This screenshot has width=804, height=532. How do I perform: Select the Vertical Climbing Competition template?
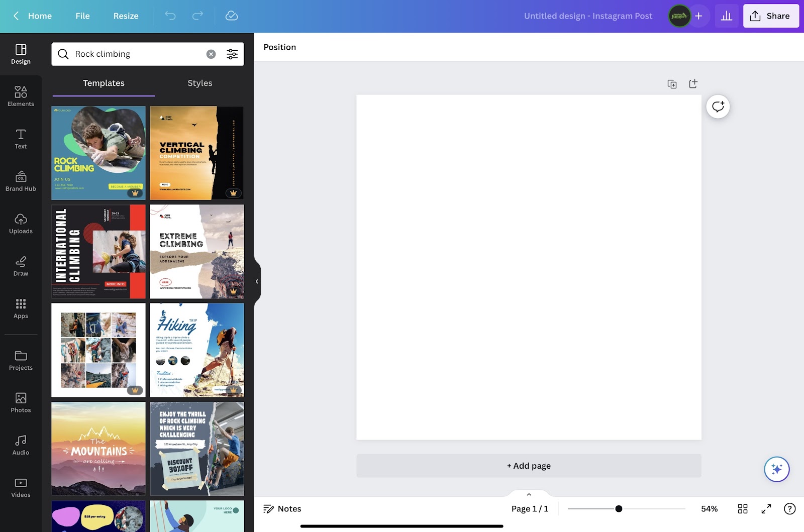[x=197, y=153]
